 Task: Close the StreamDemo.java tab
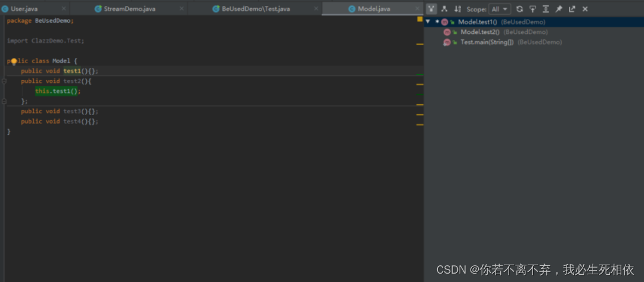[182, 8]
